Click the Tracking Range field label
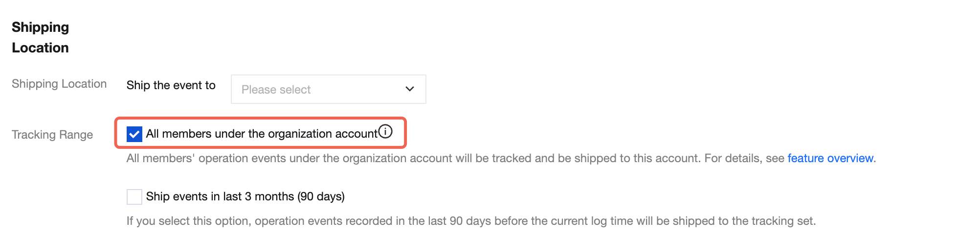This screenshot has height=242, width=980. (52, 135)
